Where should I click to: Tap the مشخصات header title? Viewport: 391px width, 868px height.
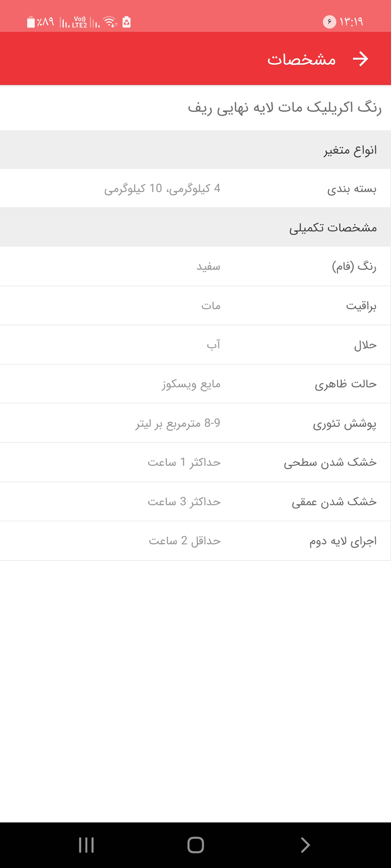[302, 59]
